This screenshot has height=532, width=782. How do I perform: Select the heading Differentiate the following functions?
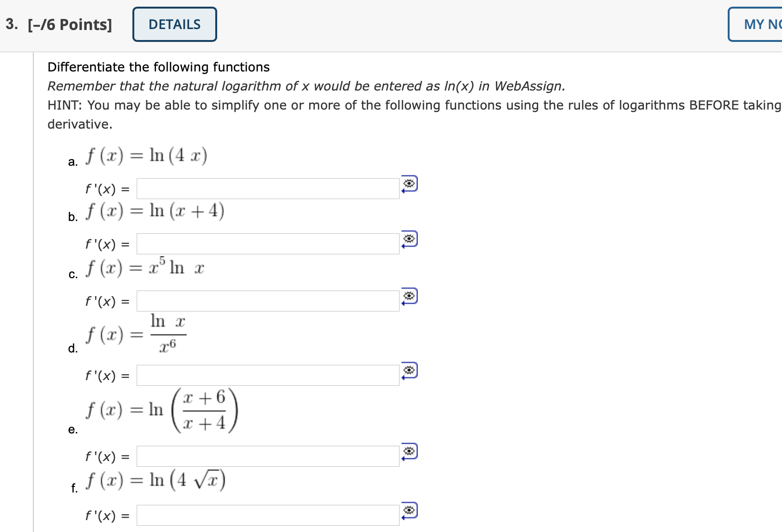158,67
